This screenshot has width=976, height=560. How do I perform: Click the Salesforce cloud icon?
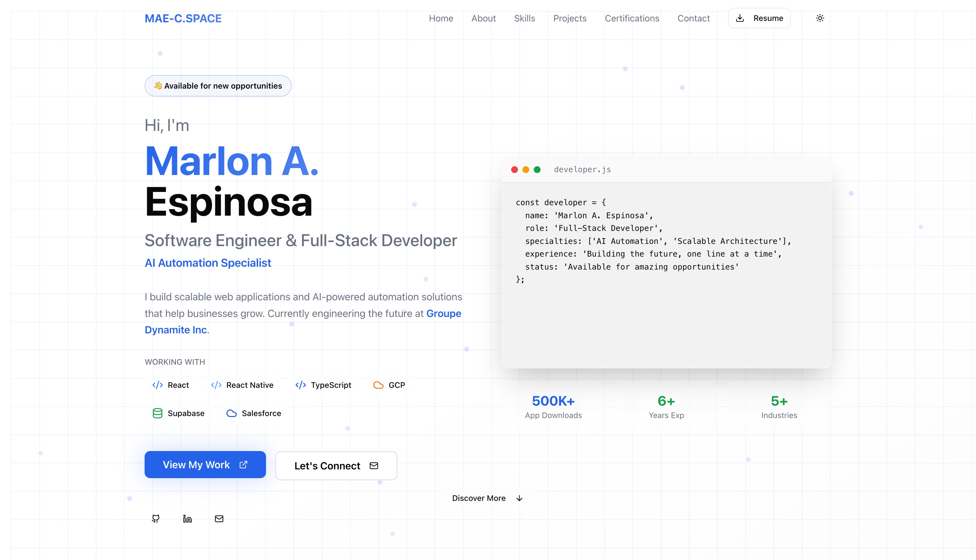(232, 413)
